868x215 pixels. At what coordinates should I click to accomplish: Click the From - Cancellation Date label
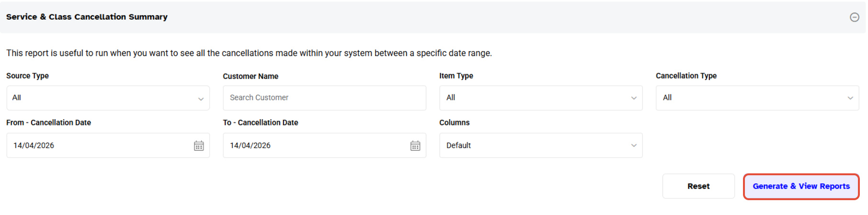pos(48,123)
